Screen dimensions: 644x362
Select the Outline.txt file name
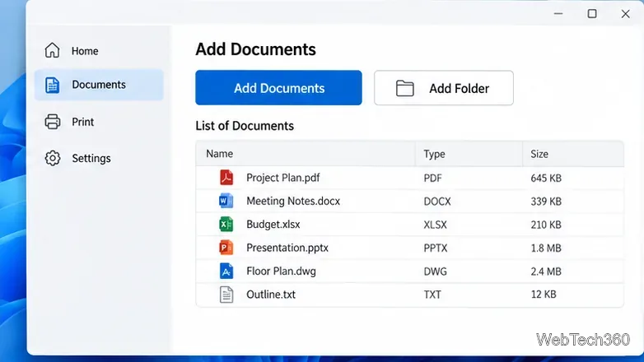(271, 295)
